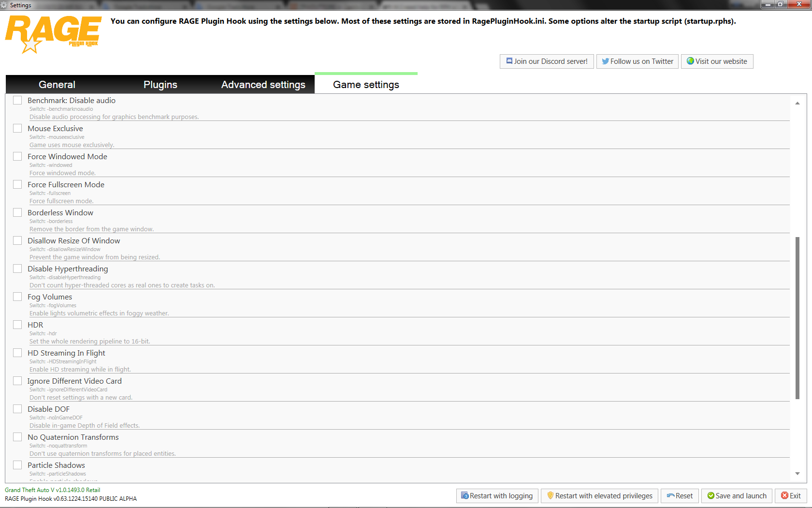
Task: Click the red Exit icon
Action: 784,495
